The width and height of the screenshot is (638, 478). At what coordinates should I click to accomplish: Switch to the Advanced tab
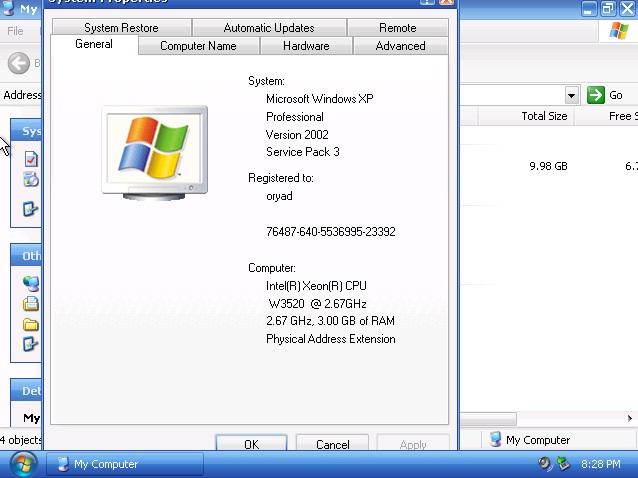point(400,46)
